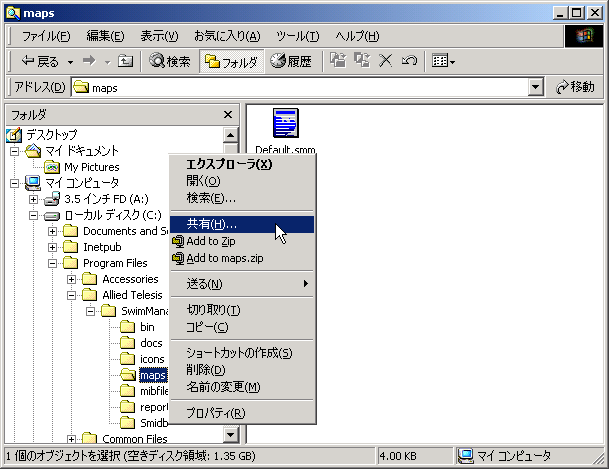Viewport: 609px width, 469px height.
Task: Expand the Common Files node
Action: click(71, 439)
